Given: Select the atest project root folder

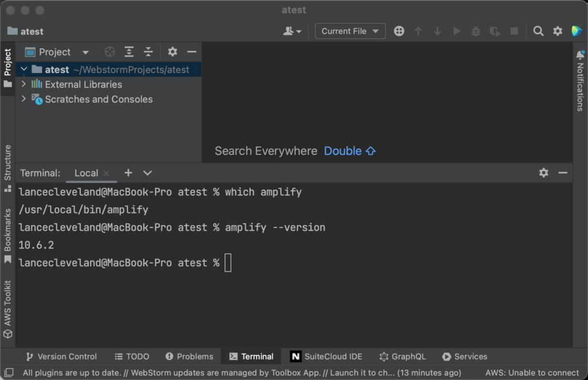Looking at the screenshot, I should [x=57, y=69].
